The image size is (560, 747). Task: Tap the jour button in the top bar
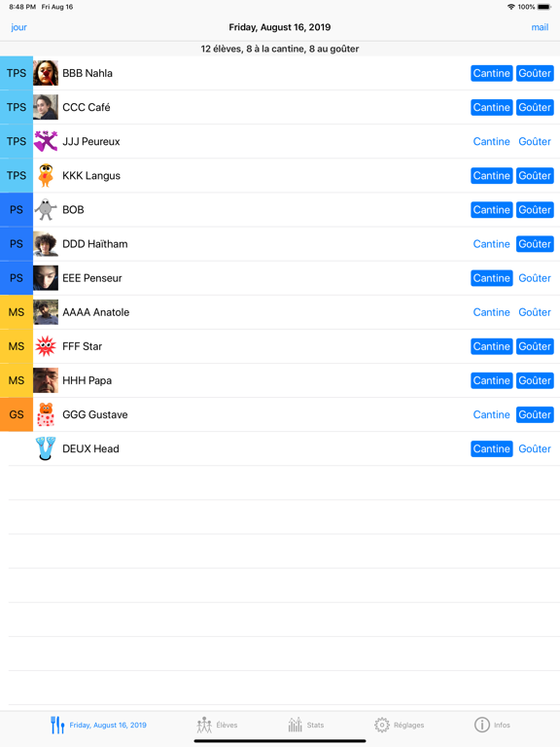19,27
